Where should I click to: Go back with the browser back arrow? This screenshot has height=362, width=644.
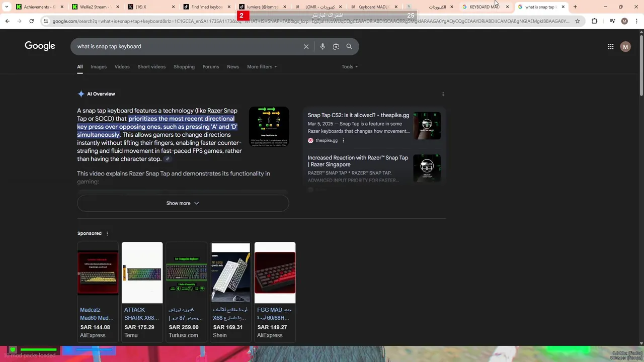tap(7, 21)
